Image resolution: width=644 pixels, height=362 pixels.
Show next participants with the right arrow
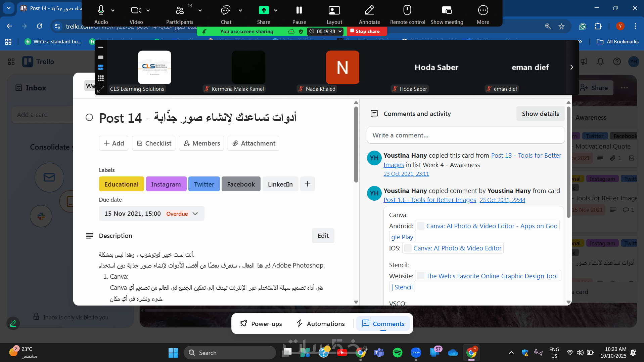point(571,67)
